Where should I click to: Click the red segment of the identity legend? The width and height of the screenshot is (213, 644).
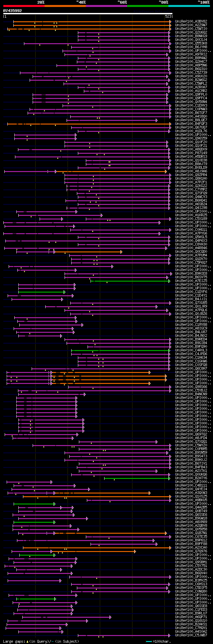click(24, 6)
